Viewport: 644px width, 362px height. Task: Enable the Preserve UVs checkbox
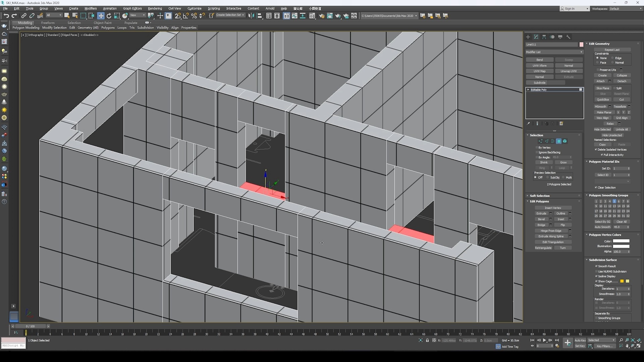click(597, 70)
